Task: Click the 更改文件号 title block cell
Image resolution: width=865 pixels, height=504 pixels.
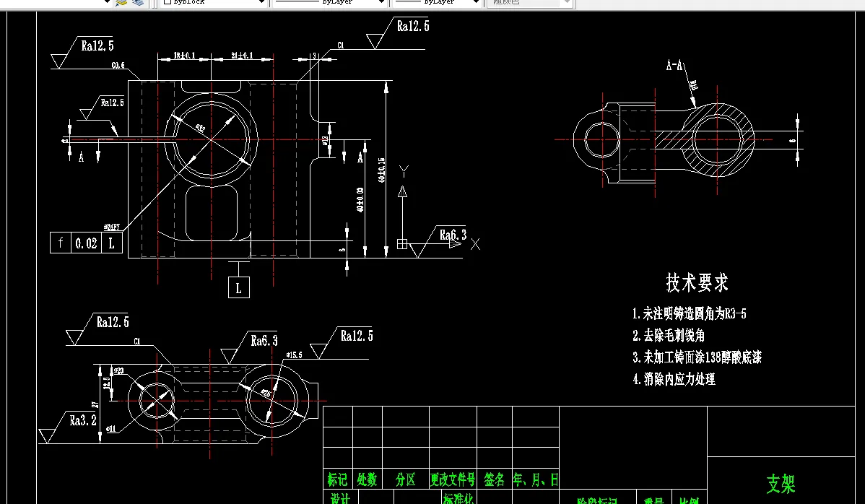Action: [x=453, y=479]
